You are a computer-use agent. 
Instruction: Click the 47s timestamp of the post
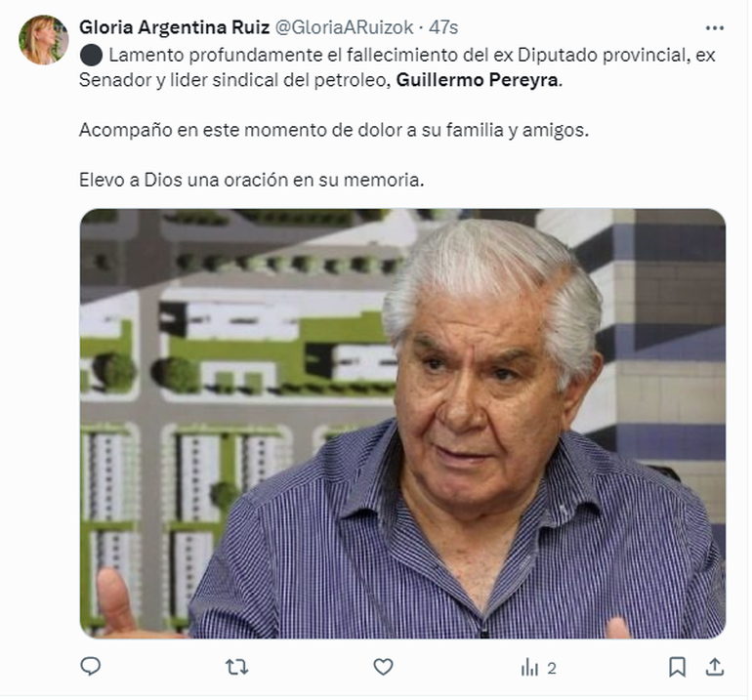click(x=443, y=27)
